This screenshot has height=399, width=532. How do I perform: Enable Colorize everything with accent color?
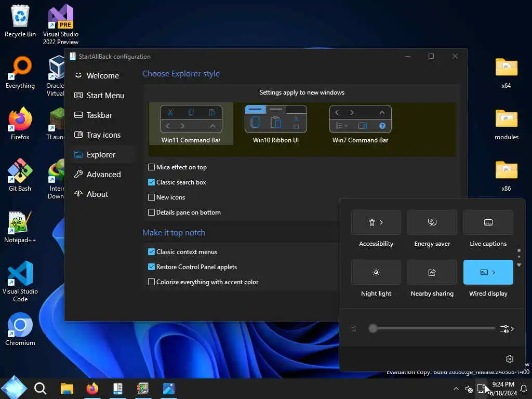tap(203, 282)
